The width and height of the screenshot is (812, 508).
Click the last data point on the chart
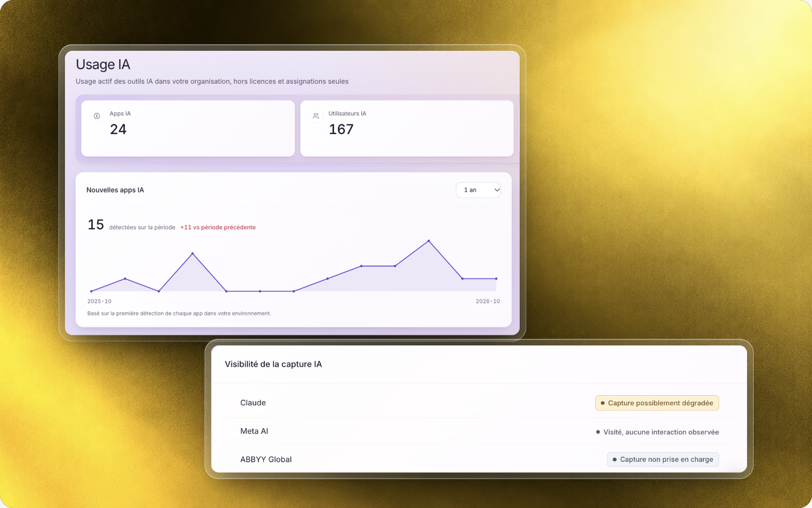pyautogui.click(x=496, y=279)
